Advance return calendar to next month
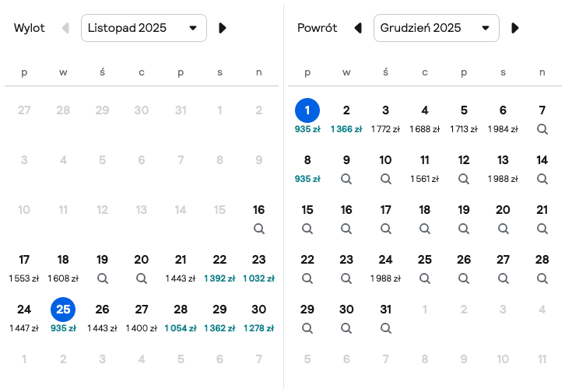 [515, 28]
